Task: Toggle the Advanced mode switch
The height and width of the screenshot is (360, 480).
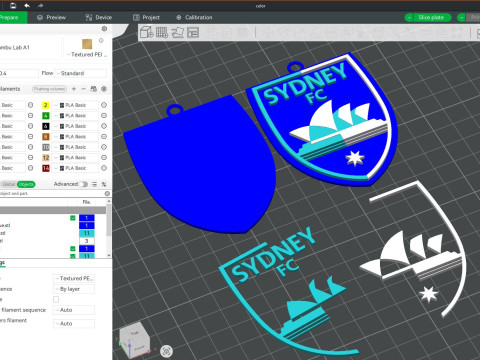Action: tap(84, 184)
